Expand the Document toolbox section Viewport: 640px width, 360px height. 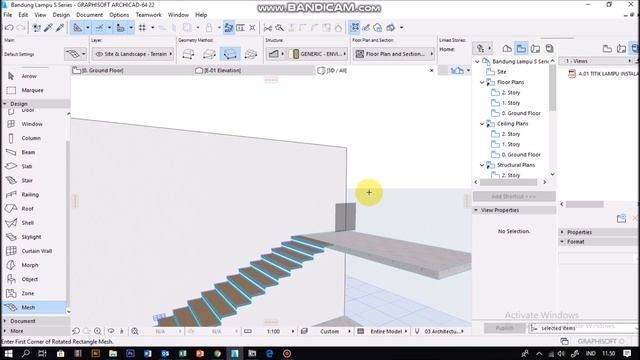pyautogui.click(x=22, y=321)
